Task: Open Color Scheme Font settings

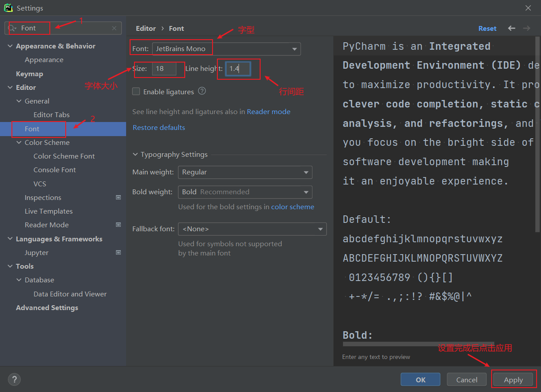Action: pyautogui.click(x=63, y=156)
